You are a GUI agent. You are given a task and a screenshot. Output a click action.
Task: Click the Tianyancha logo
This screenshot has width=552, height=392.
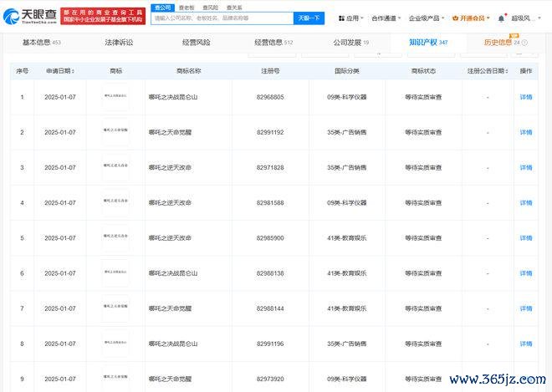pyautogui.click(x=30, y=16)
